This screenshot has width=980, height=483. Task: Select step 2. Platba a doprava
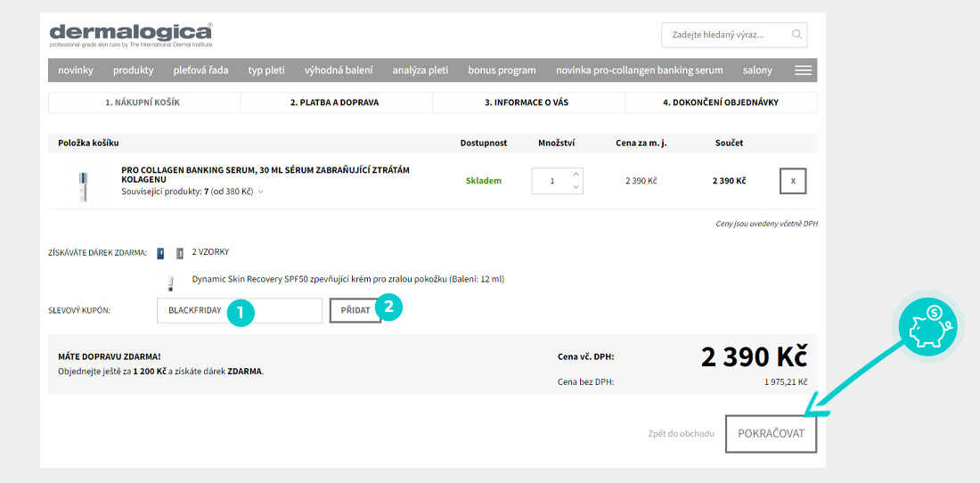click(334, 102)
